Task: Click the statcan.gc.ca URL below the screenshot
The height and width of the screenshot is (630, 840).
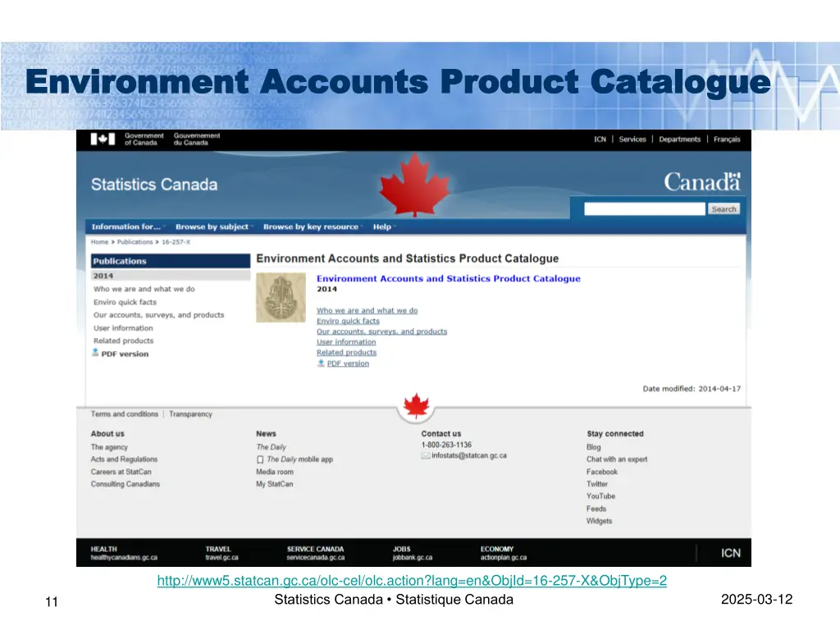Action: pos(412,581)
